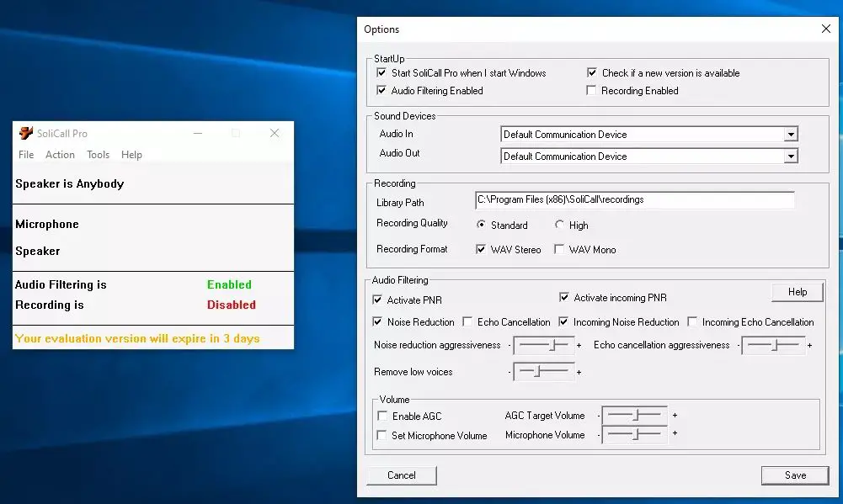Click the Noise reduction aggressiveness slider
This screenshot has width=843, height=504.
point(544,345)
